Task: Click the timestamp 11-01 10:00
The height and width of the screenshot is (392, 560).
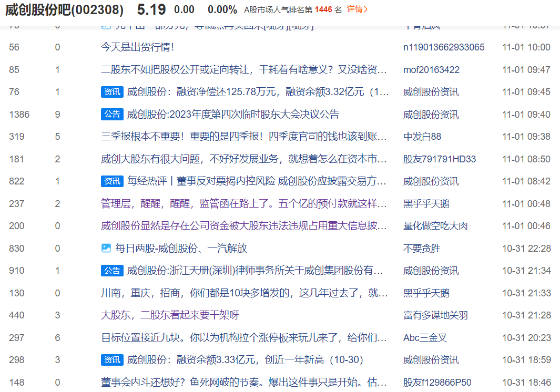Action: [x=526, y=47]
